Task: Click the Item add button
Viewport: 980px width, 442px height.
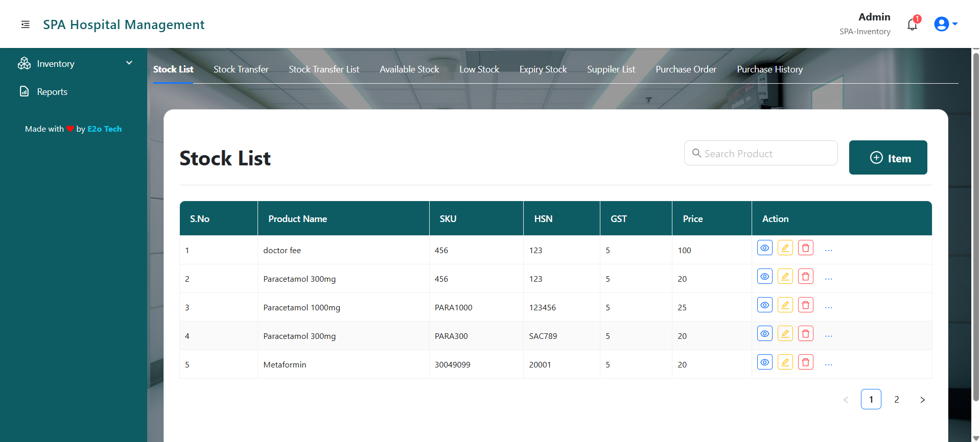Action: tap(888, 158)
